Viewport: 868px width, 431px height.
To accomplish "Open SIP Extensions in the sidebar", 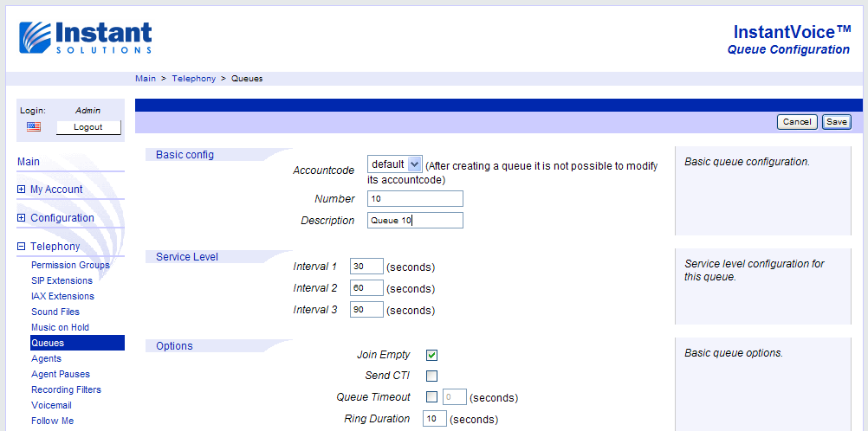I will pos(62,280).
